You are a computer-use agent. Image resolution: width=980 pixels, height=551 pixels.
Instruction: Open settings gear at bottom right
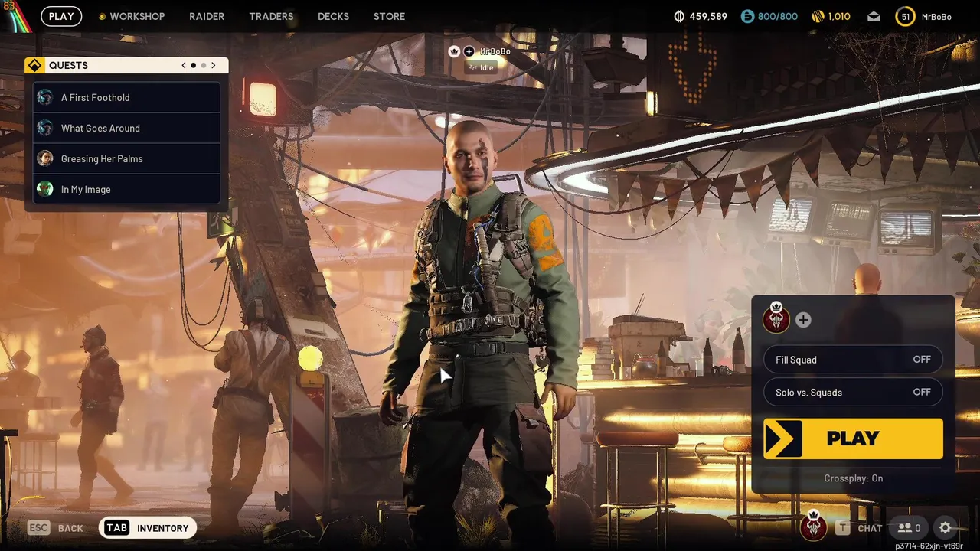946,527
